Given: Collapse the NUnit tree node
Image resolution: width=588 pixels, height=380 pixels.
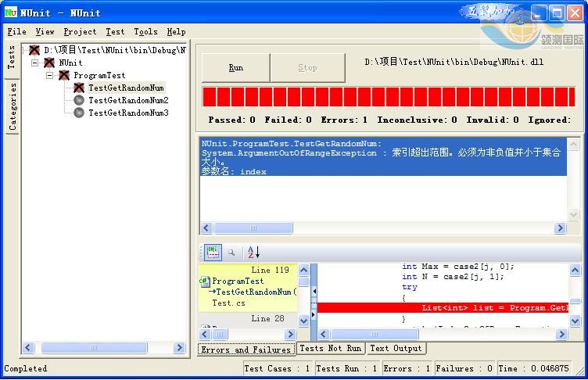Looking at the screenshot, I should point(35,63).
